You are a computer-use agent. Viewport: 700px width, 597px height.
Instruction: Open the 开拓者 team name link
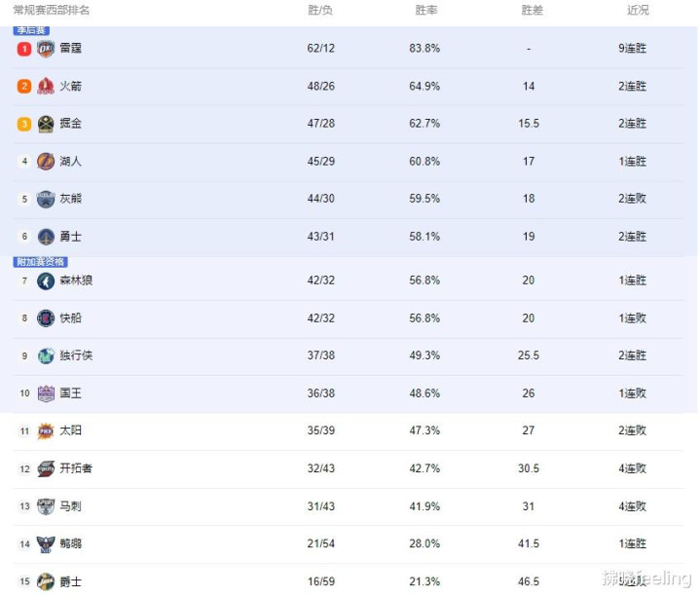pos(76,467)
